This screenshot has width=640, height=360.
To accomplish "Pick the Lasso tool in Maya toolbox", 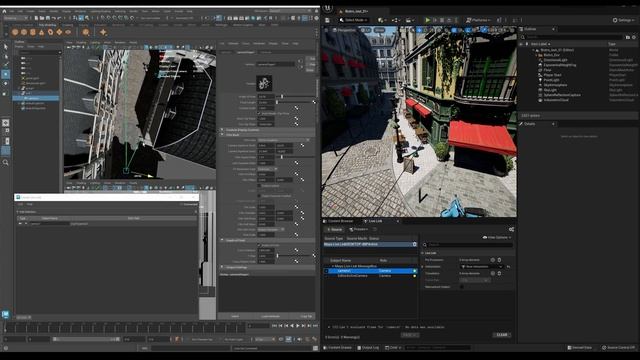I will coord(6,56).
